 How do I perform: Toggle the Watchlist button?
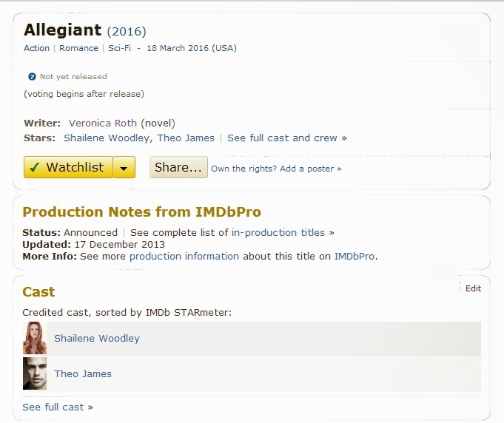[68, 167]
